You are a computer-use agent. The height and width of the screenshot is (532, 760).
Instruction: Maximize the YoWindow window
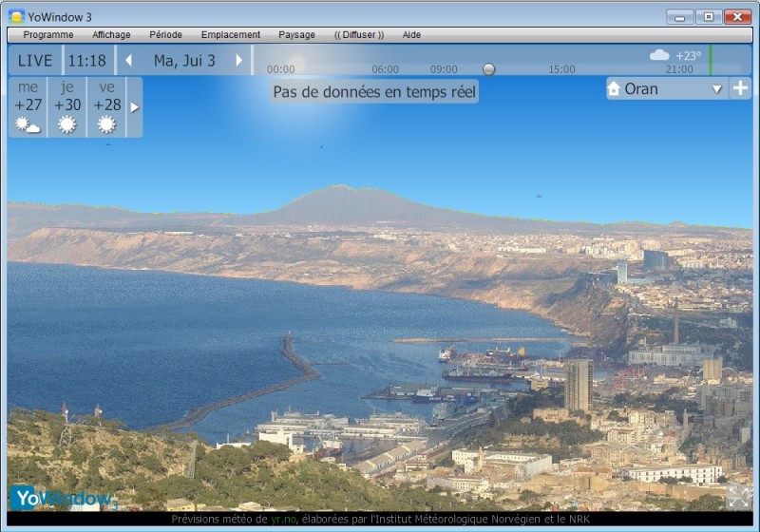tap(709, 17)
